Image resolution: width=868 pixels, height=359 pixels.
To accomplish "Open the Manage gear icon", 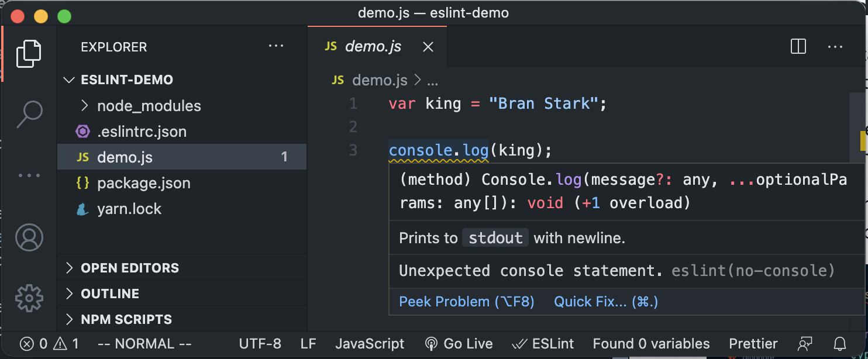I will point(29,298).
